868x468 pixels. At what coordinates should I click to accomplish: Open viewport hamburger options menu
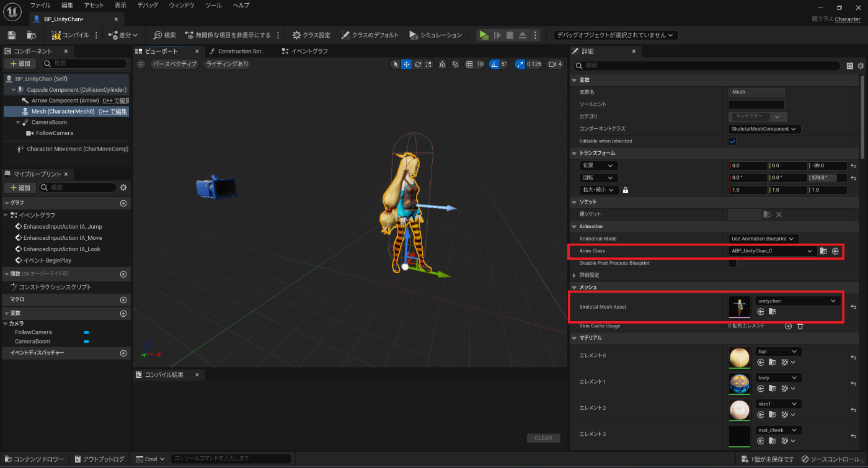(x=141, y=64)
